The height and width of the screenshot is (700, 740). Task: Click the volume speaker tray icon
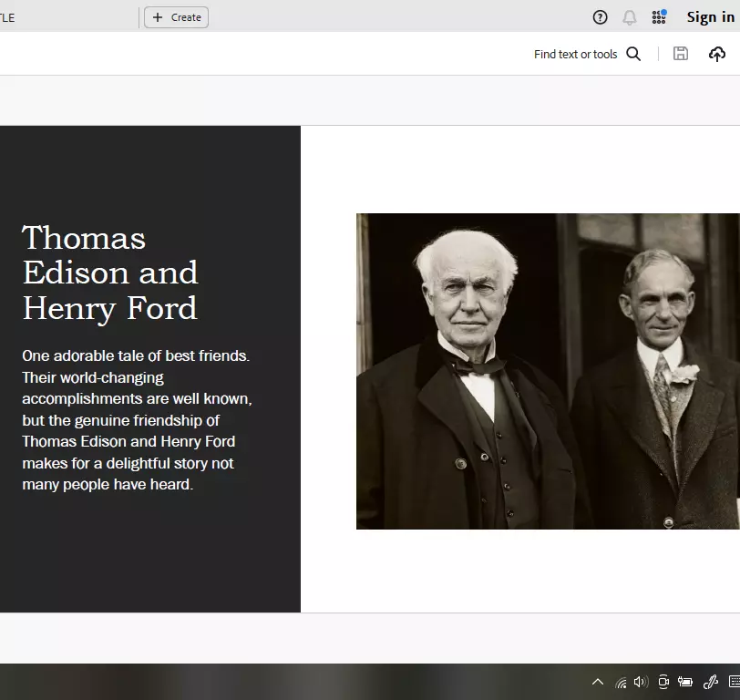click(640, 682)
